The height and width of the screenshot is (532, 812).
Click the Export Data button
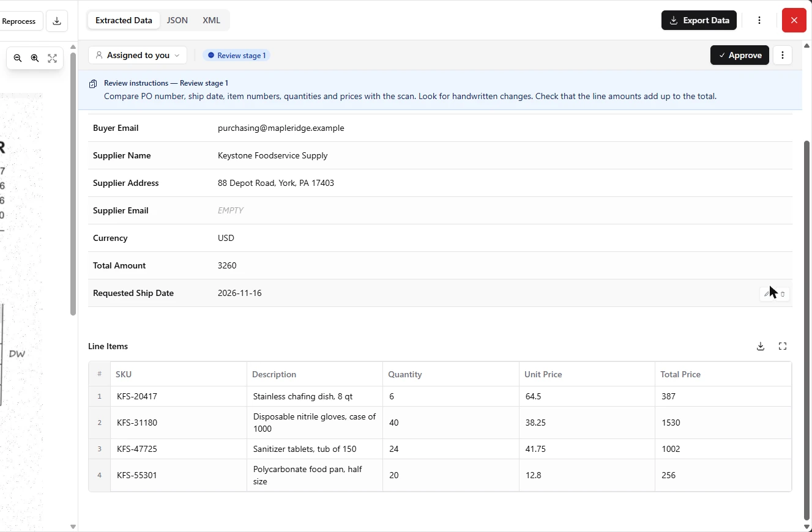(699, 20)
